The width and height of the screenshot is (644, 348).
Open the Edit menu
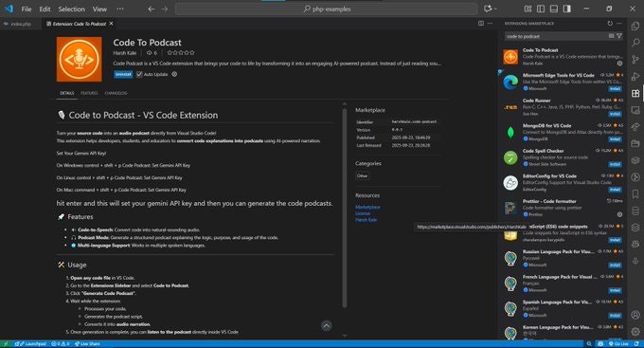[x=45, y=9]
